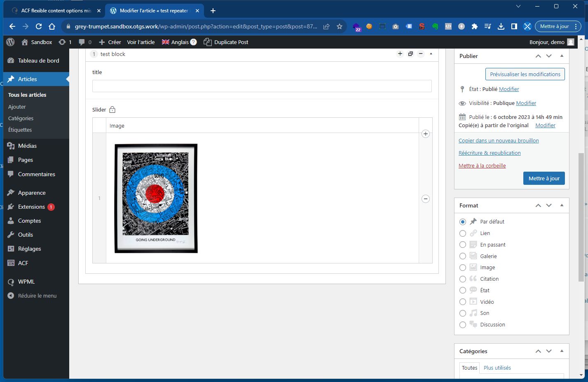Screen dimensions: 588x382
Task: Select Son format radio
Action: (463, 313)
